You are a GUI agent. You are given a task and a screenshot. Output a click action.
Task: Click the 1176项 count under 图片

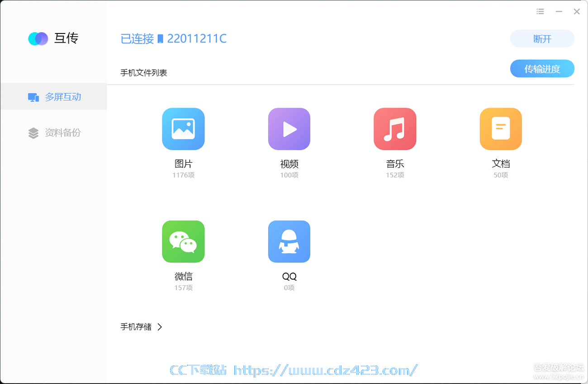[x=183, y=175]
